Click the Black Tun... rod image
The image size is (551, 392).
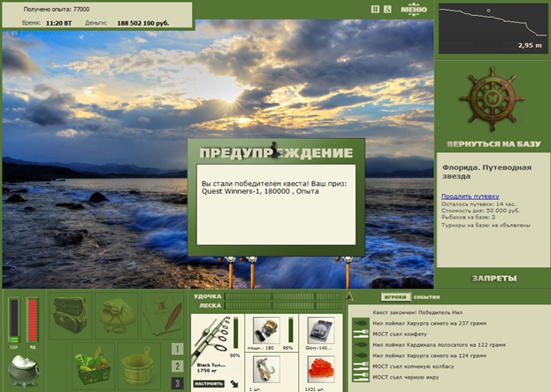coord(211,339)
